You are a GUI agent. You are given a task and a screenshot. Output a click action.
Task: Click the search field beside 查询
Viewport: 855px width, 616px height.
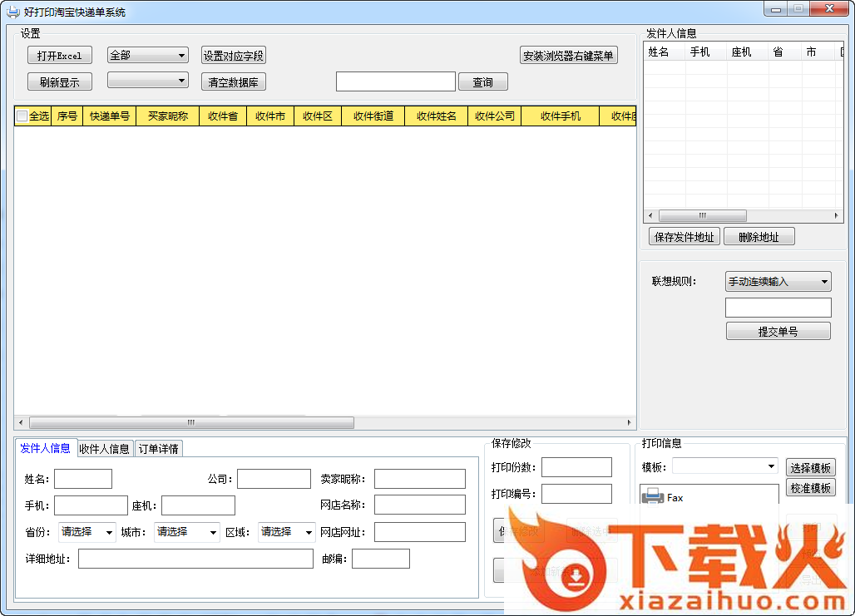pos(395,81)
